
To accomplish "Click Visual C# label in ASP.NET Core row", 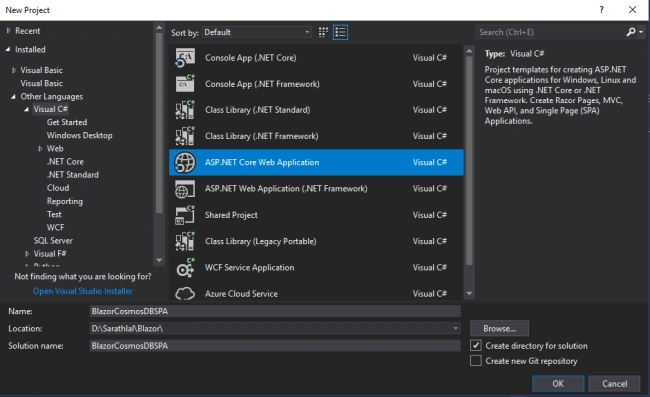I will click(x=429, y=162).
